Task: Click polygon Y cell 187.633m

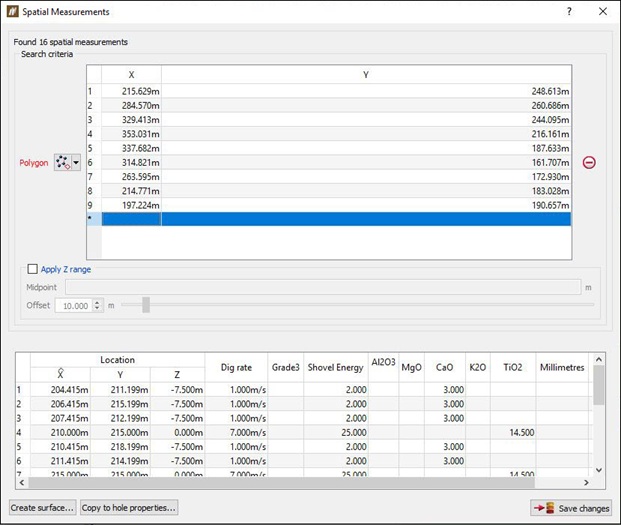Action: [366, 148]
